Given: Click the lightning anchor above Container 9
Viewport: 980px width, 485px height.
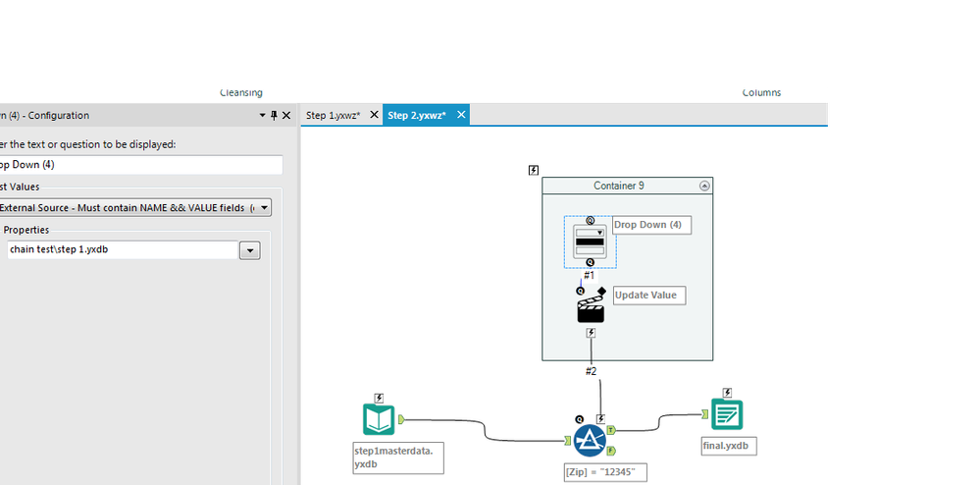Looking at the screenshot, I should click(x=533, y=170).
